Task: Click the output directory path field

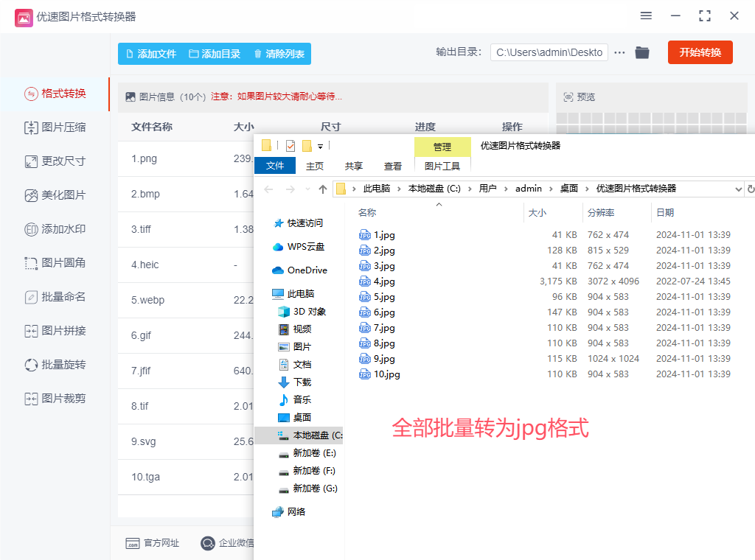Action: (549, 52)
